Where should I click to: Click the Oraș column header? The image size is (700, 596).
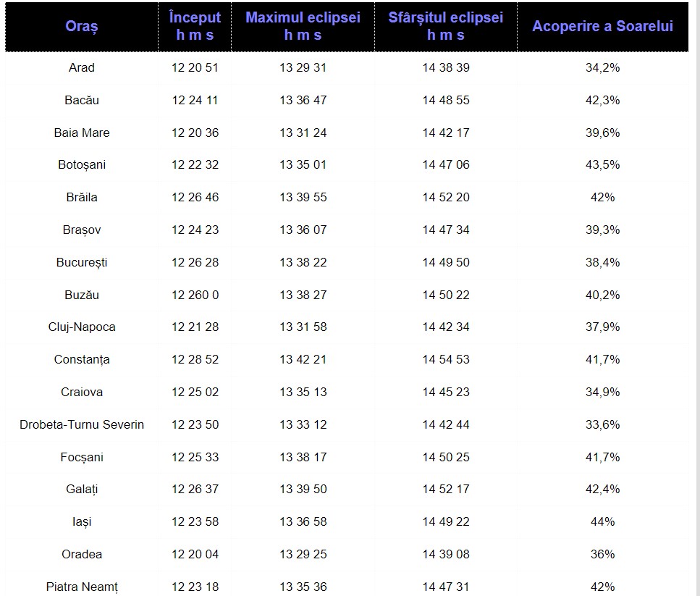(82, 27)
